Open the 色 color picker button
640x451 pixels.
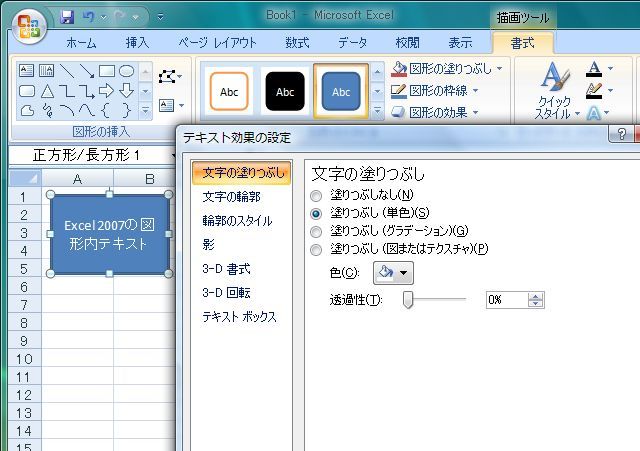coord(393,273)
